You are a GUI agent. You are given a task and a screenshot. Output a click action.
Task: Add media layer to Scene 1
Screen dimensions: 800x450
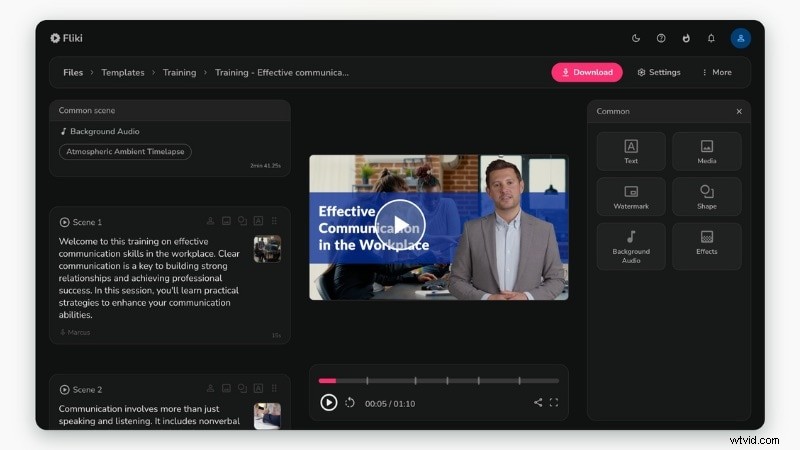click(x=226, y=221)
